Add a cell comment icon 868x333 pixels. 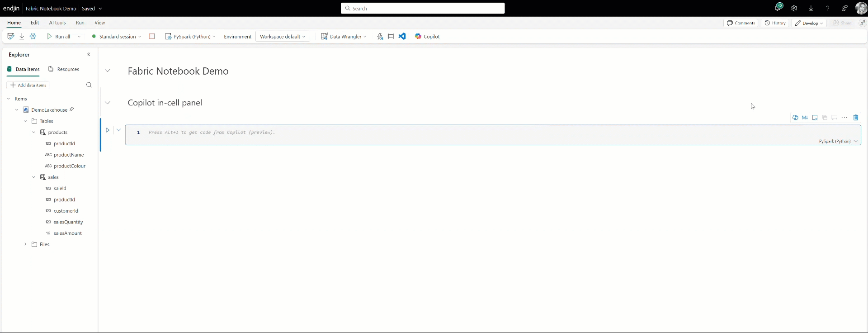[835, 118]
